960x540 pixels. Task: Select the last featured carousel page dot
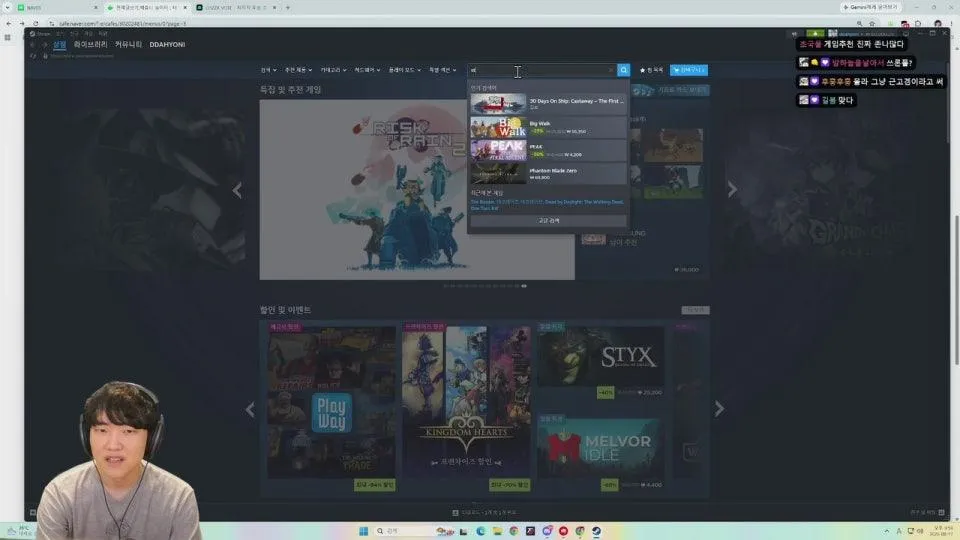point(524,286)
